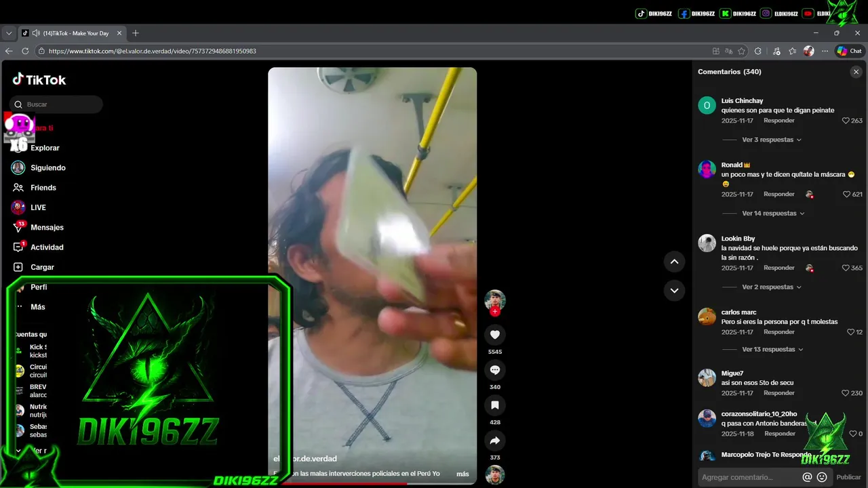Viewport: 868px width, 488px height.
Task: Close the Comentarios panel
Action: 856,72
